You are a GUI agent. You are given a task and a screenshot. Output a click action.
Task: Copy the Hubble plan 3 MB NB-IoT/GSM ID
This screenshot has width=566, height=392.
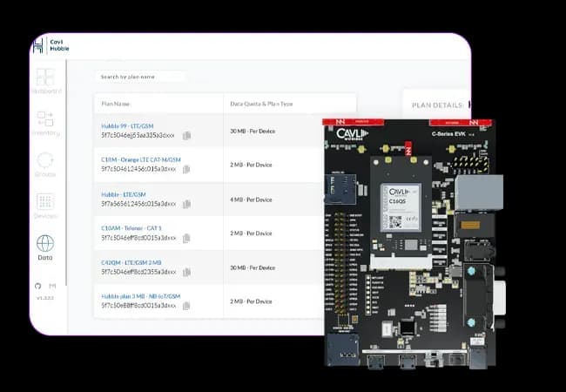(186, 306)
